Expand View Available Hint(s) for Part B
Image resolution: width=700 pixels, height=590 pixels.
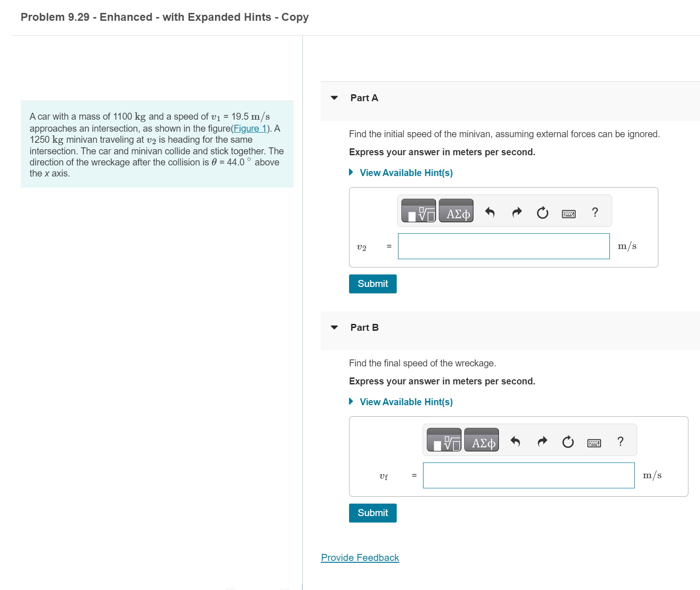coord(405,402)
